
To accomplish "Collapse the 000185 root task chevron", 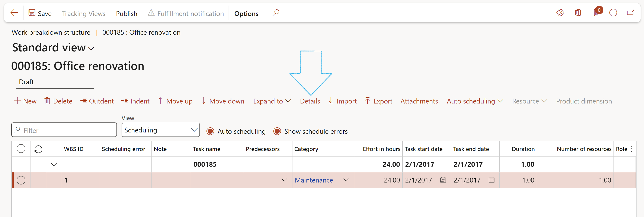I will [54, 164].
